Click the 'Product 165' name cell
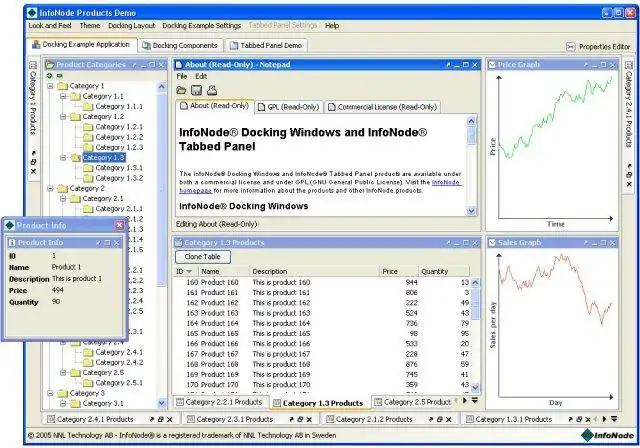This screenshot has width=640, height=448. pos(219,333)
